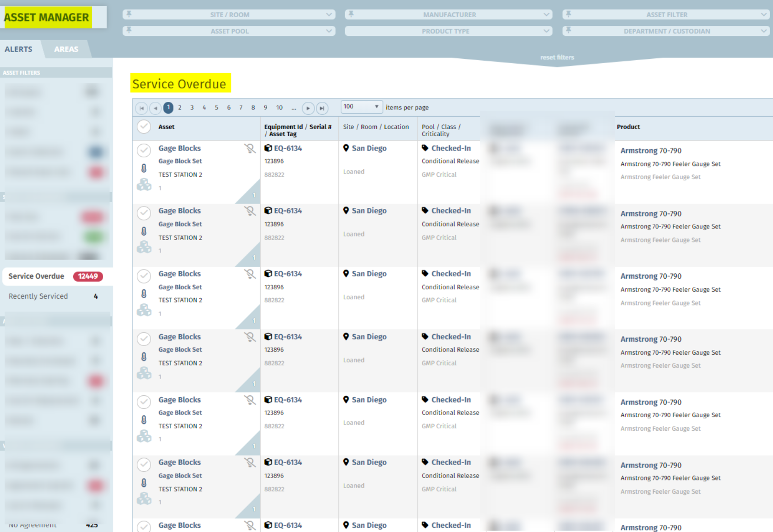Click box icon in fifth row EQ-6134
Screen dimensions: 773x532
pyautogui.click(x=268, y=400)
